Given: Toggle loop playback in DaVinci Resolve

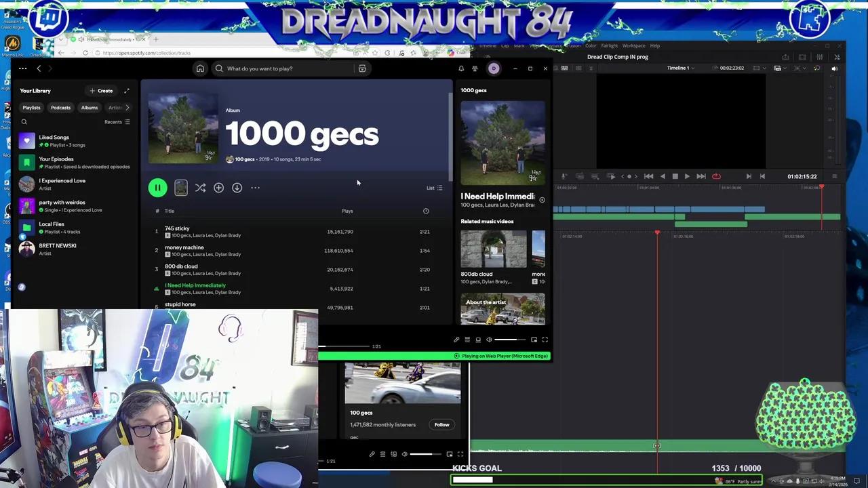Looking at the screenshot, I should coord(716,176).
